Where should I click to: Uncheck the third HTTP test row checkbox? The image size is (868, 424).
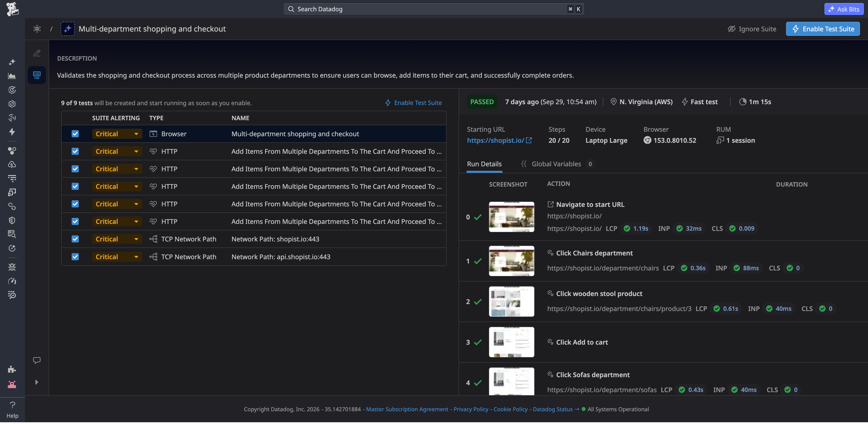coord(75,187)
